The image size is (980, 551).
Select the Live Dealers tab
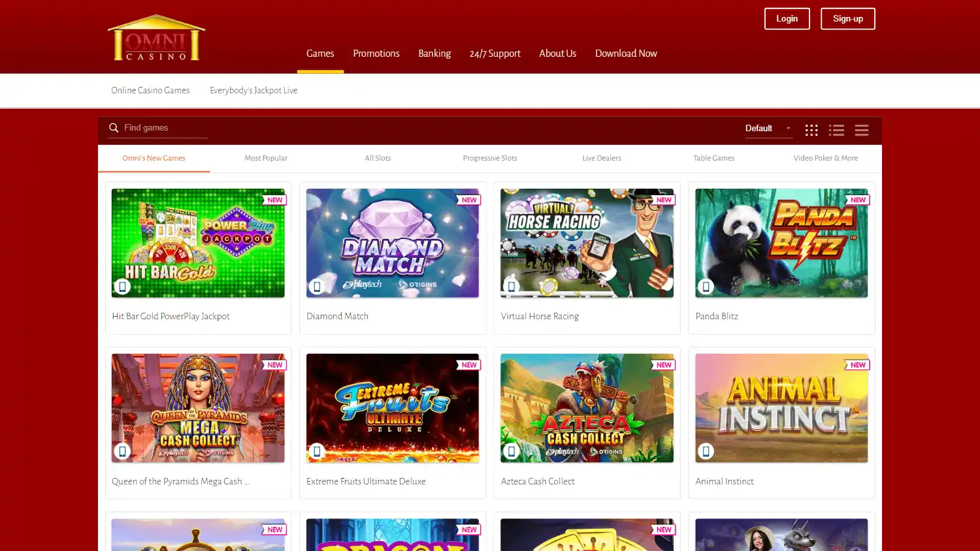pos(602,158)
